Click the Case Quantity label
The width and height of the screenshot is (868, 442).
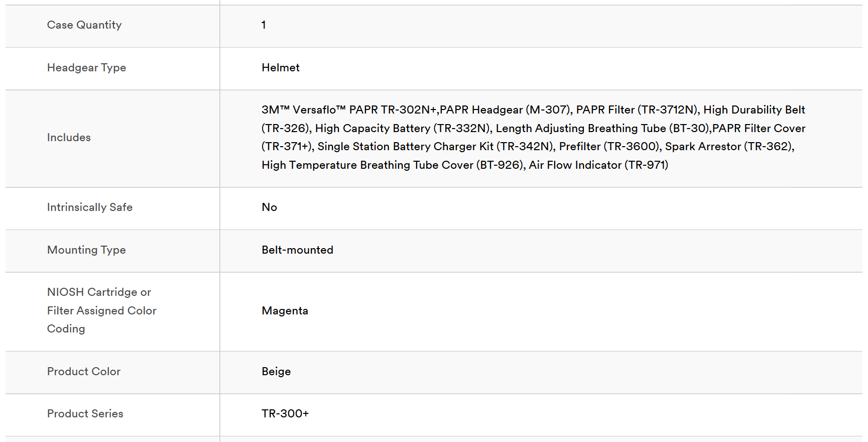(x=84, y=25)
